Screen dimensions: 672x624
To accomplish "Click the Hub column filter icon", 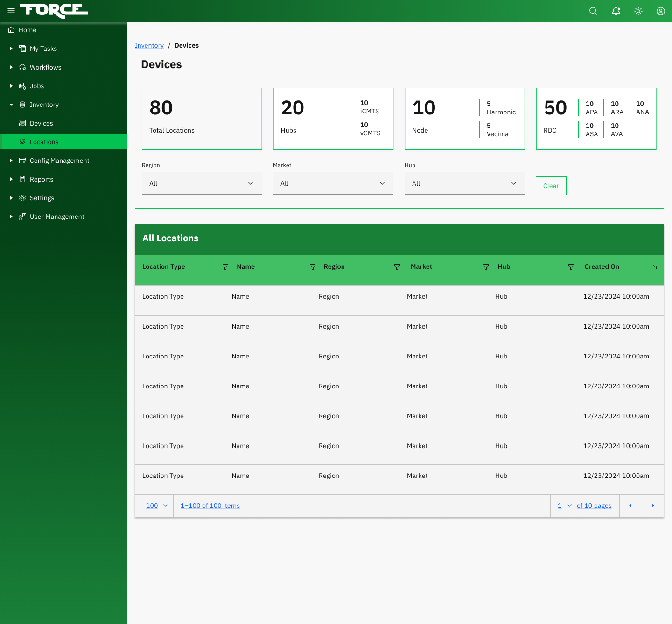I will (x=571, y=267).
